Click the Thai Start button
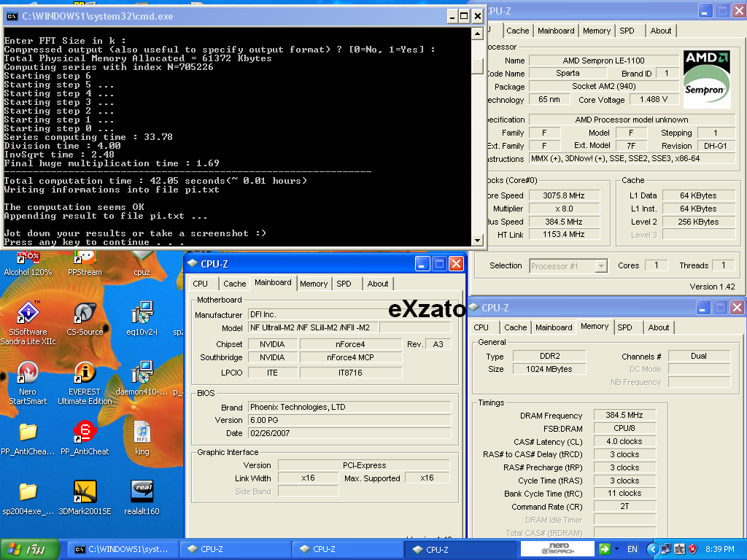 (29, 549)
